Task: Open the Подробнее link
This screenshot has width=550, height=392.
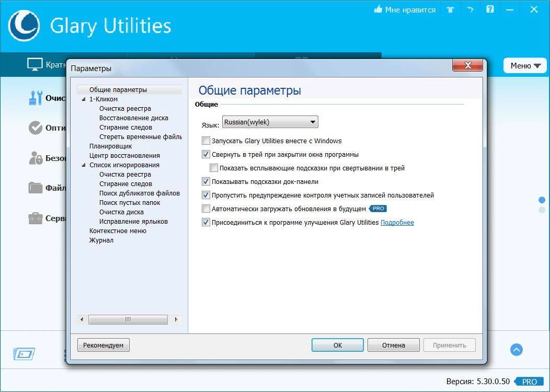Action: (x=397, y=222)
